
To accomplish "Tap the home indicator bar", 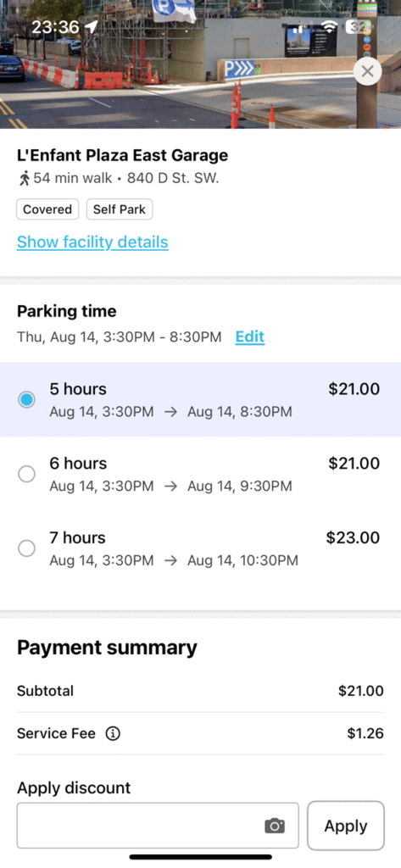I will coord(200,857).
